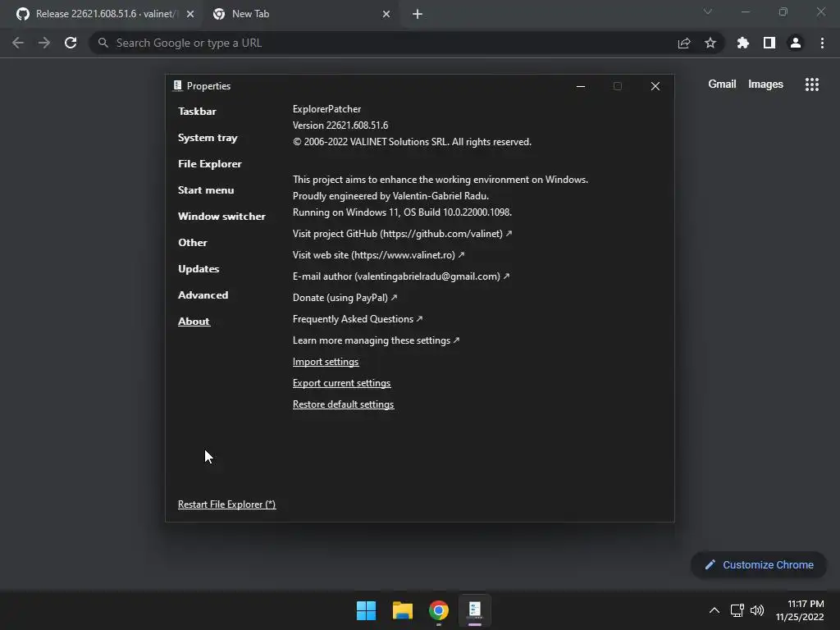Open the Windows Start button
The image size is (840, 630).
coord(367,610)
